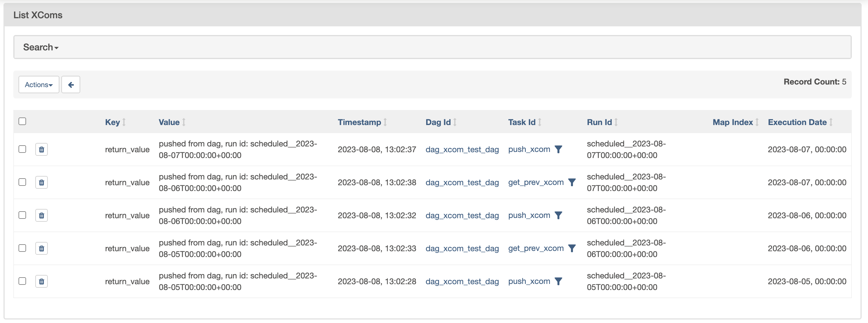Viewport: 868px width, 323px height.
Task: Click the funnel icon in the last row
Action: point(558,281)
